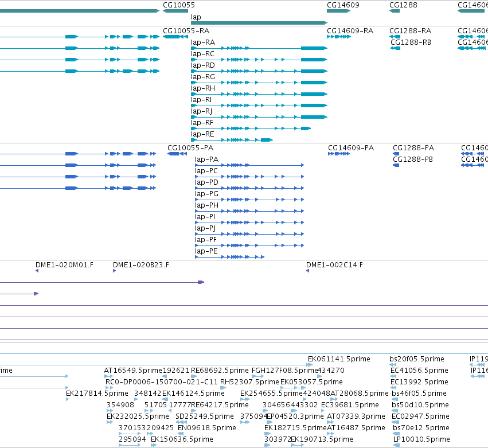Open the EK232025.5prime EST label
This screenshot has height=448, width=488.
[138, 416]
